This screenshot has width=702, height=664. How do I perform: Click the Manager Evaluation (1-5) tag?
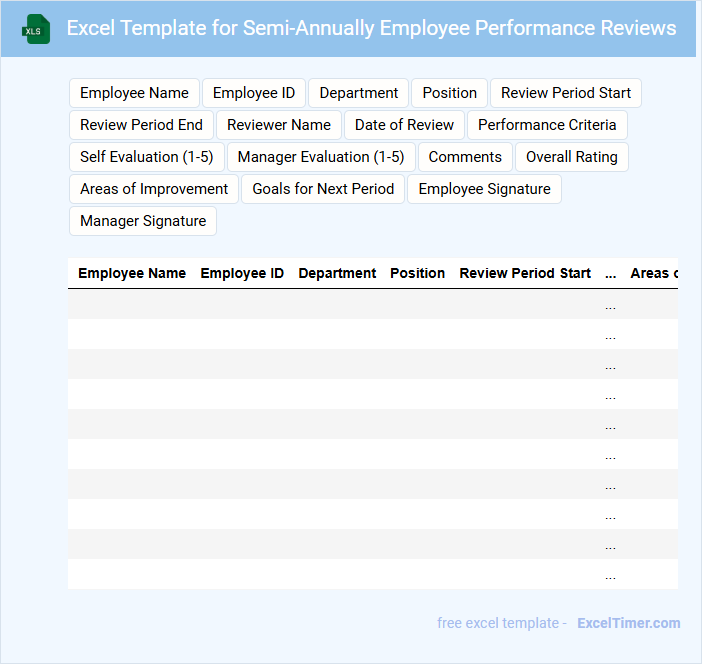[x=321, y=157]
